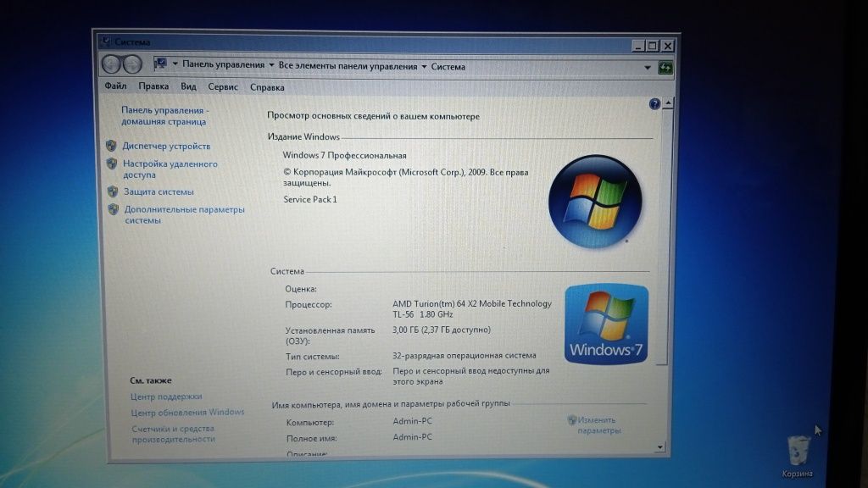Click the shield icon beside Настройка удаленного доступа

pyautogui.click(x=112, y=164)
